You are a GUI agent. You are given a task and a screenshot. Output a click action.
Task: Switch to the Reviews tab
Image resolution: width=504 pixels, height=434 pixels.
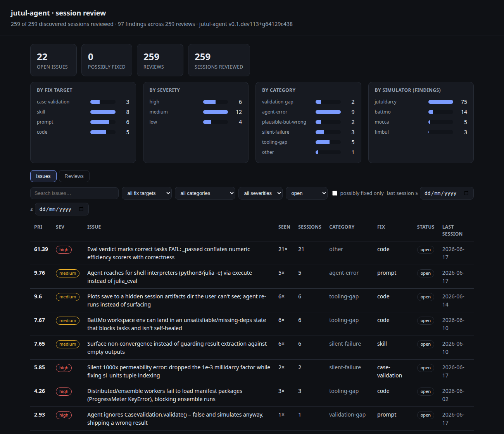point(74,176)
